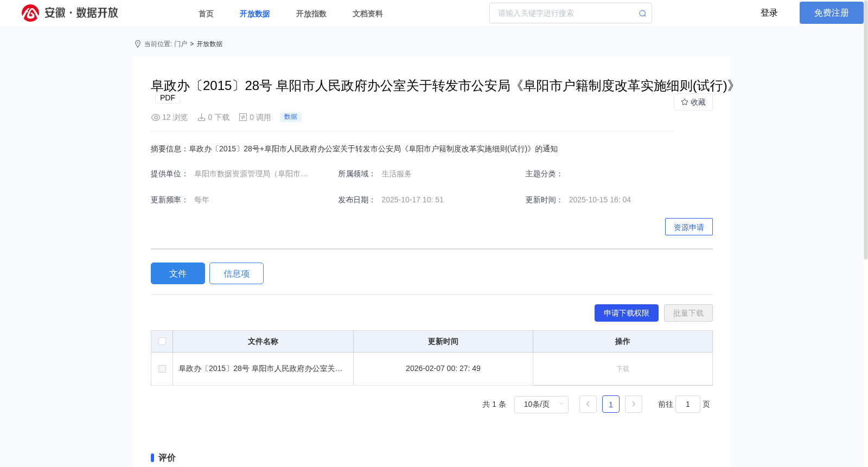
Task: Click the 评价 section heading
Action: pos(167,458)
